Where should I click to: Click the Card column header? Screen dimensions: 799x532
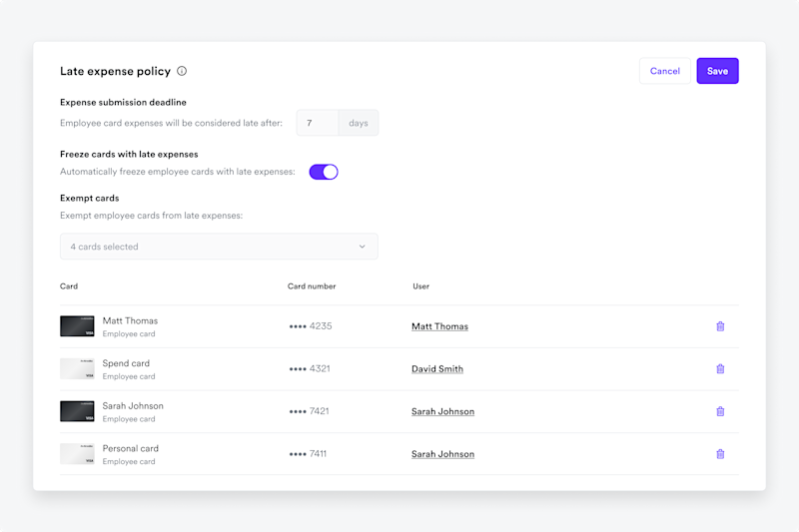[69, 286]
